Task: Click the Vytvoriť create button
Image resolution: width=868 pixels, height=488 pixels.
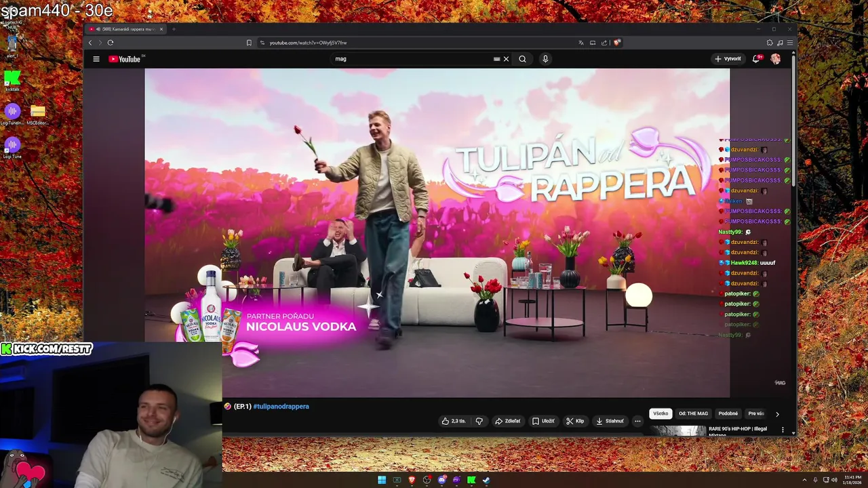Action: (x=728, y=59)
